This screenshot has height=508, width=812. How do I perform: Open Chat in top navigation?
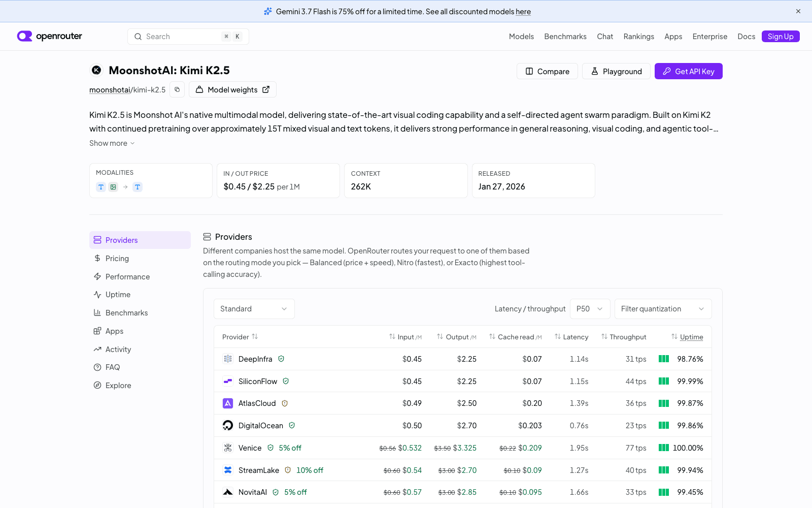tap(605, 37)
